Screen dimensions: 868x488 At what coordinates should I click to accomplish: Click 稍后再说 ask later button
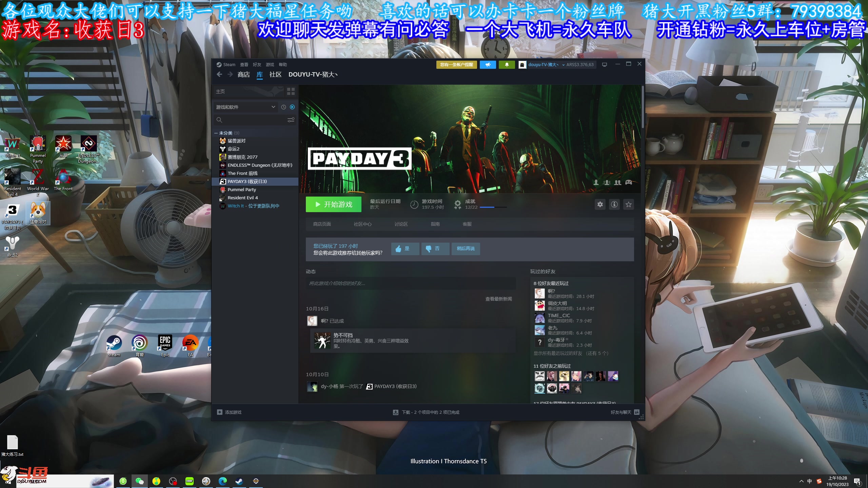click(466, 249)
